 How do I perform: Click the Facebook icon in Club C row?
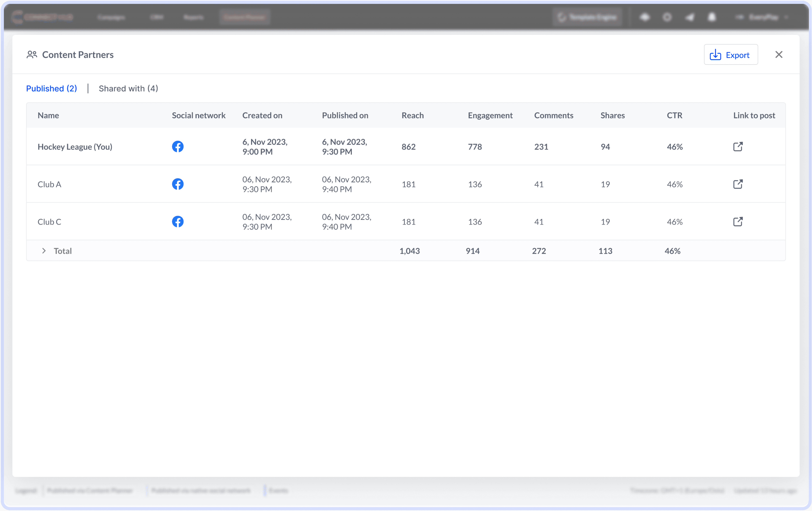(178, 221)
